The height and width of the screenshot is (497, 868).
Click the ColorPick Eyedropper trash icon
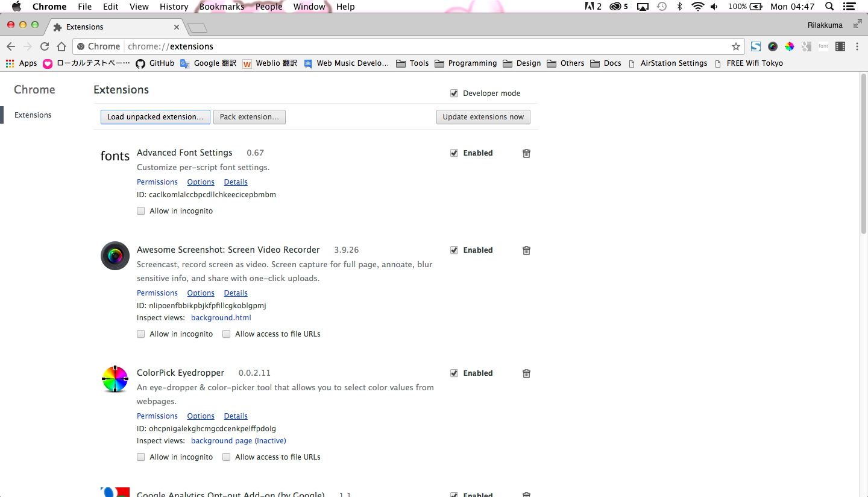coord(526,373)
